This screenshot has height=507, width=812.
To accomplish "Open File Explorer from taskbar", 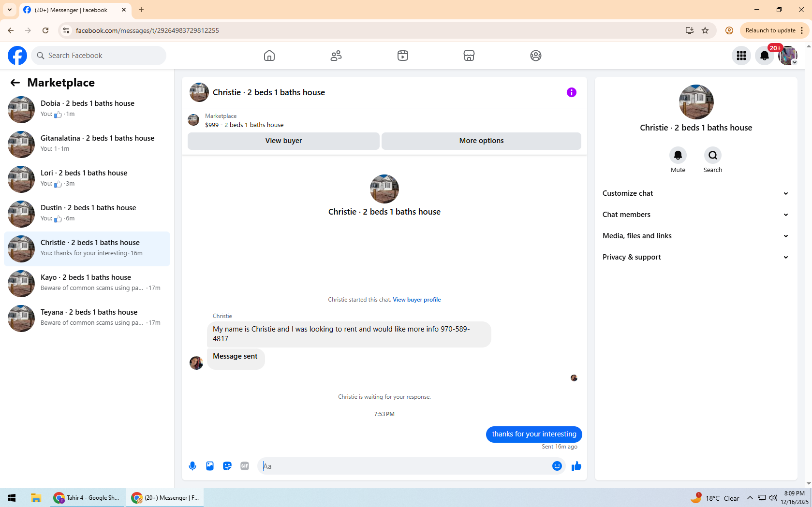I will [36, 498].
